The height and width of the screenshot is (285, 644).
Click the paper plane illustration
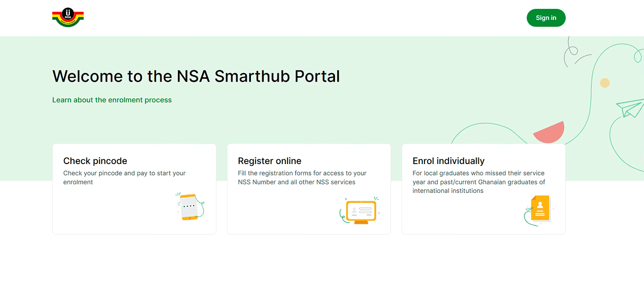coord(630,108)
